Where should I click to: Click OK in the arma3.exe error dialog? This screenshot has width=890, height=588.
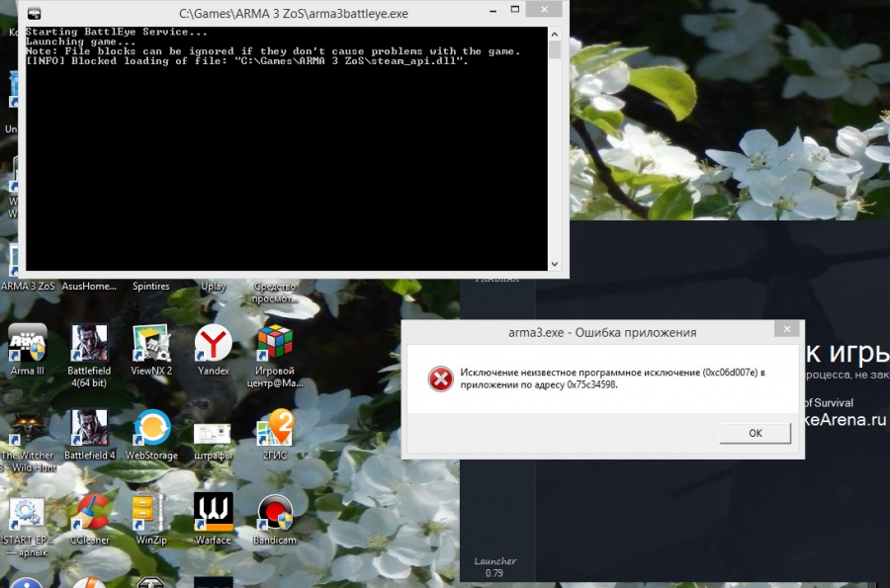click(755, 433)
